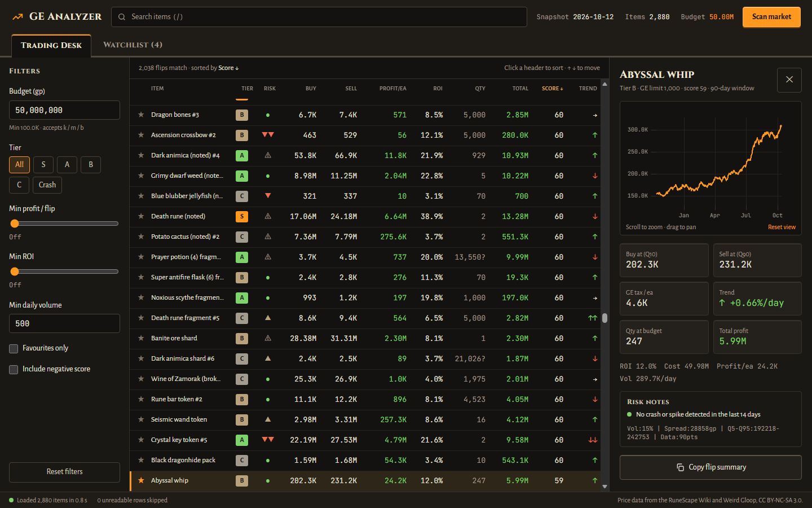Click the search magnifier icon
Image resolution: width=812 pixels, height=508 pixels.
tap(122, 17)
